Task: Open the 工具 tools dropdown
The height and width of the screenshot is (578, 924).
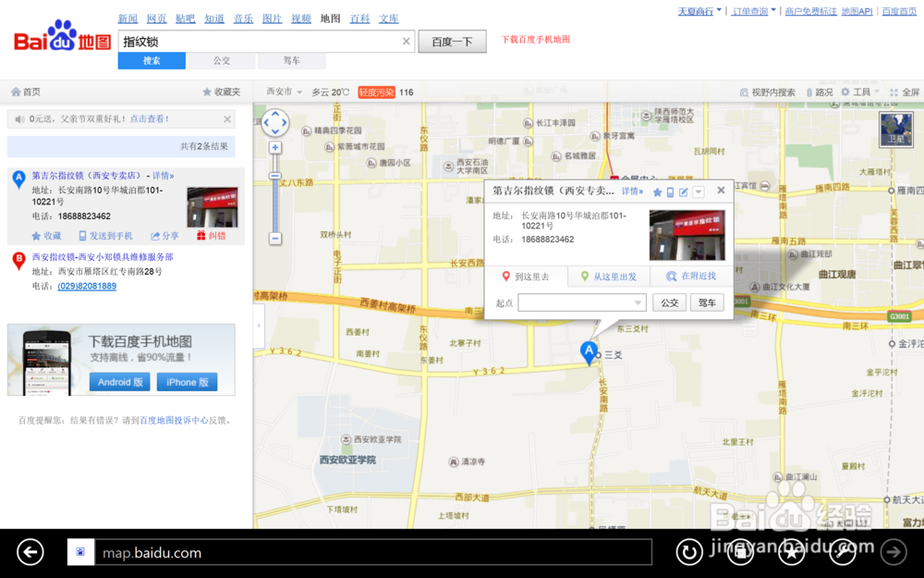Action: tap(859, 92)
